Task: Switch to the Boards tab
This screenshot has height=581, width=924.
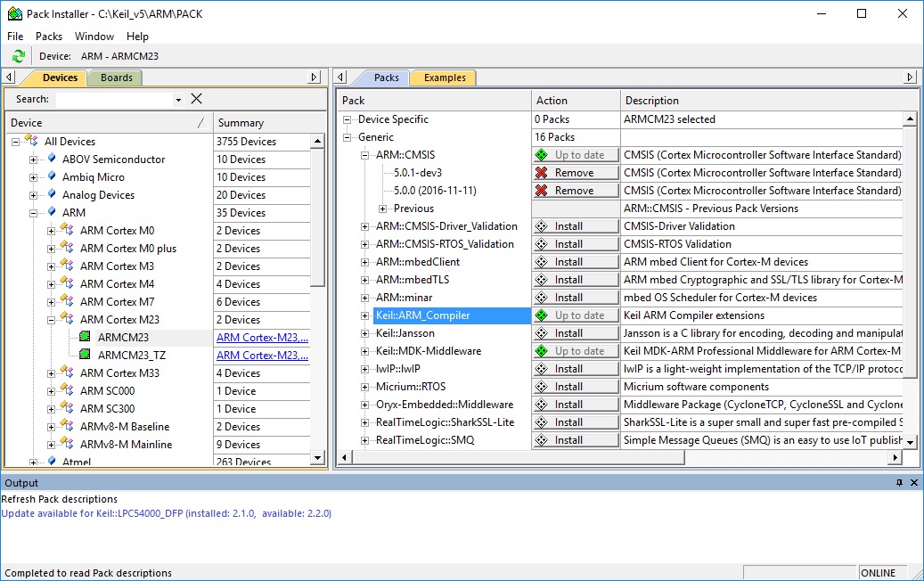Action: point(116,78)
